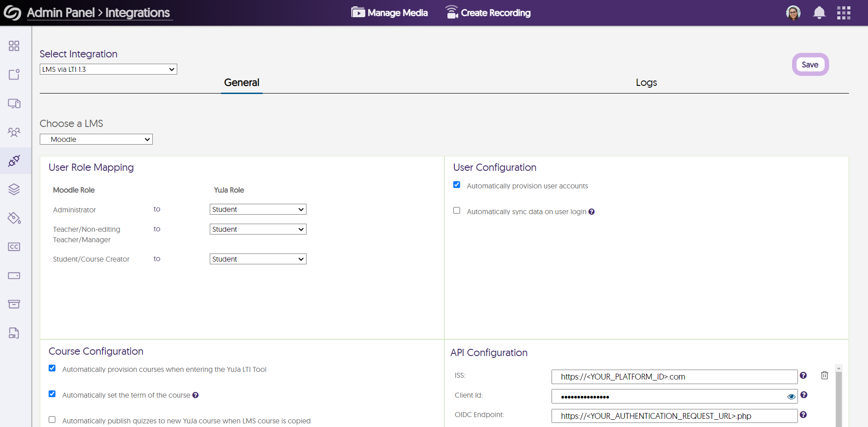Open the Select Integration dropdown
This screenshot has height=427, width=868.
[x=108, y=69]
